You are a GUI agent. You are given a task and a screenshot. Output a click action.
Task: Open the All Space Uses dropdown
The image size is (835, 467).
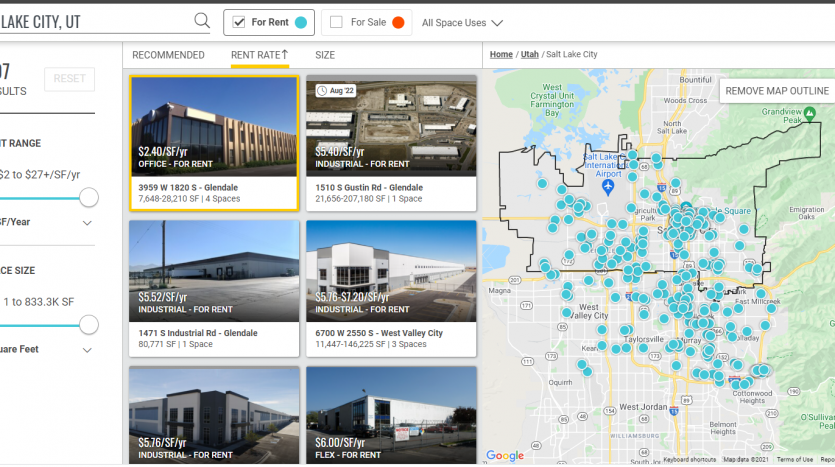tap(462, 22)
